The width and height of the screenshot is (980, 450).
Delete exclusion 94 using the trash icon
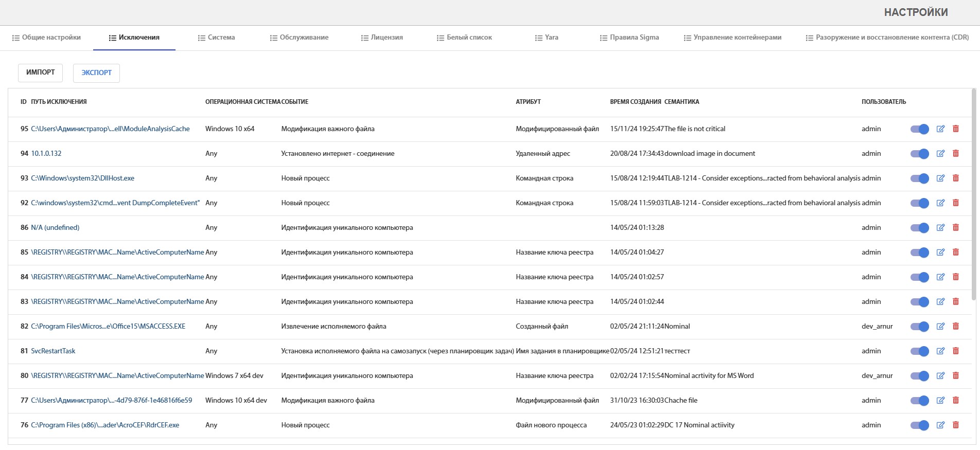pyautogui.click(x=956, y=154)
